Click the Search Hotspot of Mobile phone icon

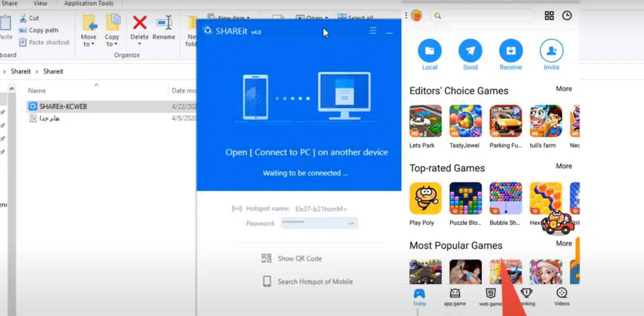(x=267, y=282)
